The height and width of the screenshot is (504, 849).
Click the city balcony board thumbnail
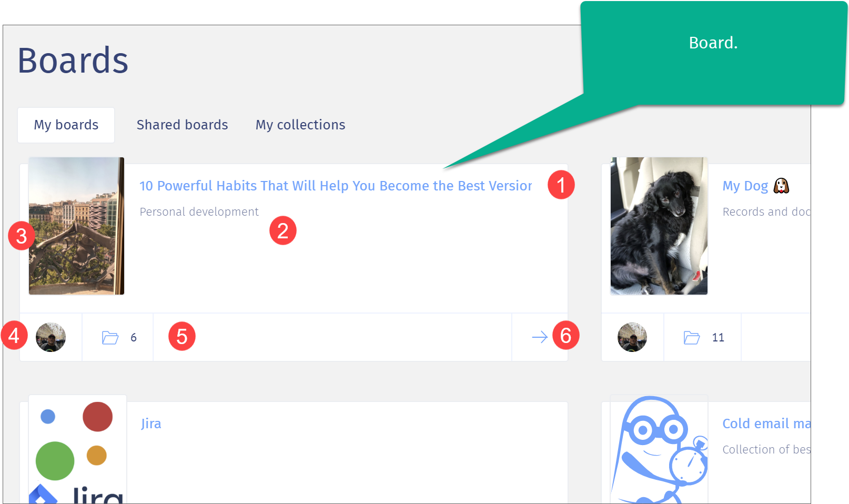tap(77, 226)
